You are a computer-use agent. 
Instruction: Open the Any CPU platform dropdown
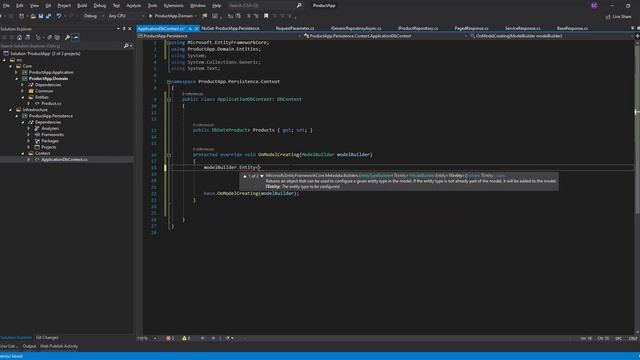coord(126,16)
